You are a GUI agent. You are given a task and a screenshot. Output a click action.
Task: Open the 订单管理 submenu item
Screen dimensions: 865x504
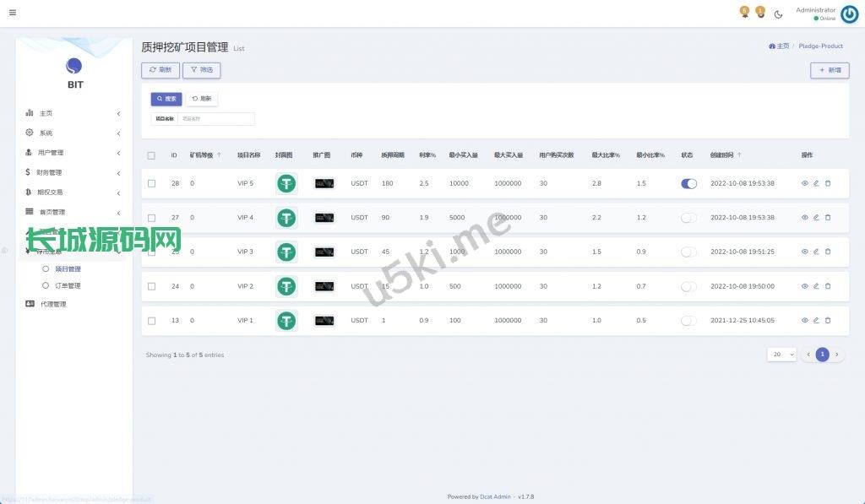point(68,285)
